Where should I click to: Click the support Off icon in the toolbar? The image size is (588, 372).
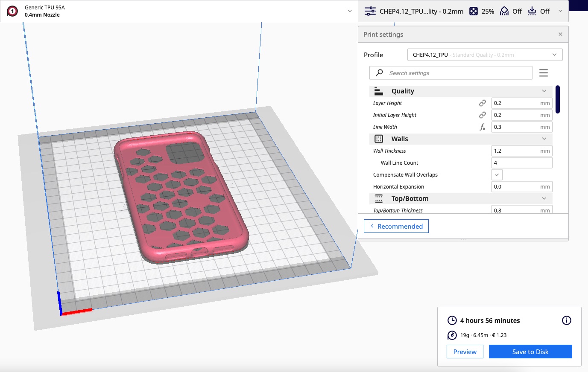[x=504, y=11]
